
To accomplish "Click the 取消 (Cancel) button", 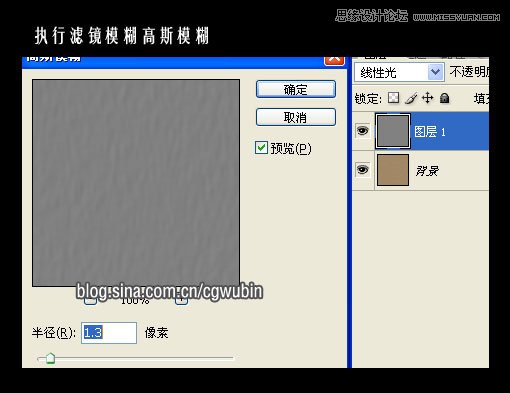I will click(x=296, y=117).
